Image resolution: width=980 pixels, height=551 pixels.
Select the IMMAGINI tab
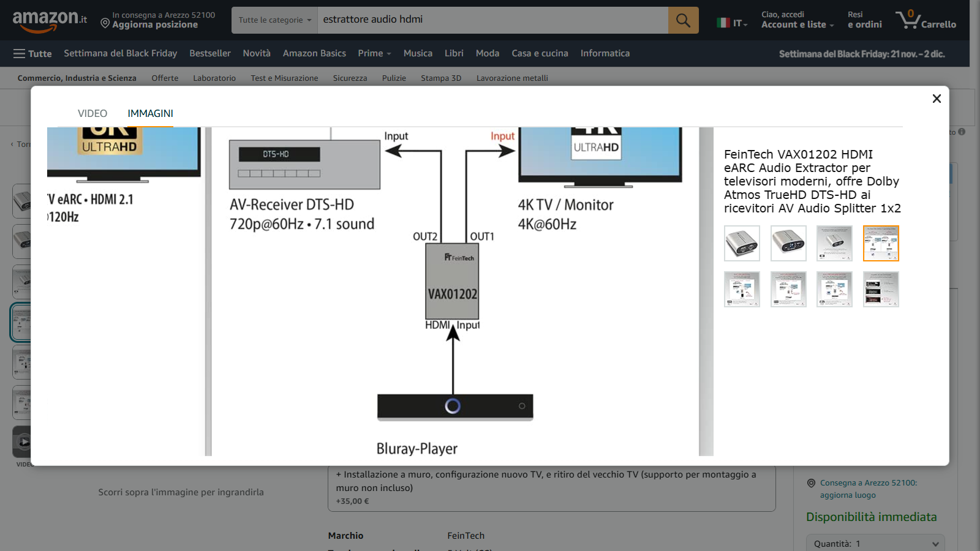[151, 113]
